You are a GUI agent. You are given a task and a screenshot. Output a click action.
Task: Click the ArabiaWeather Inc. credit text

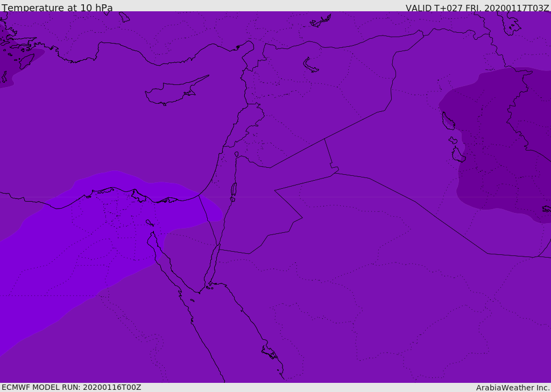pyautogui.click(x=512, y=388)
